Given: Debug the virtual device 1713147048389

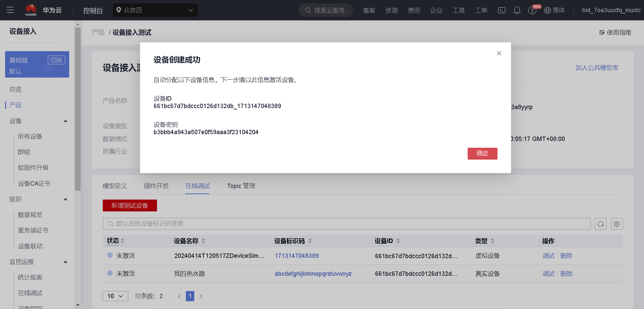Looking at the screenshot, I should 548,256.
